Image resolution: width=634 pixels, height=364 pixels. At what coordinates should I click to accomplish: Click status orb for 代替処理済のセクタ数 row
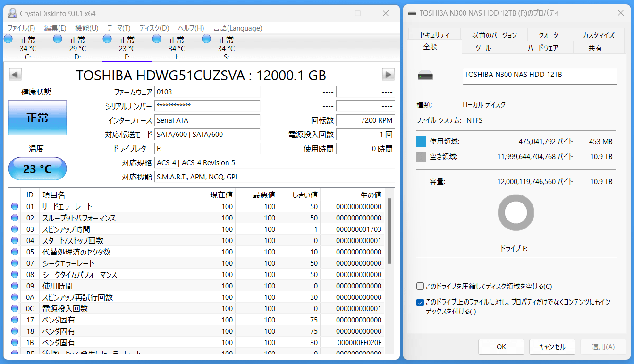pyautogui.click(x=15, y=252)
